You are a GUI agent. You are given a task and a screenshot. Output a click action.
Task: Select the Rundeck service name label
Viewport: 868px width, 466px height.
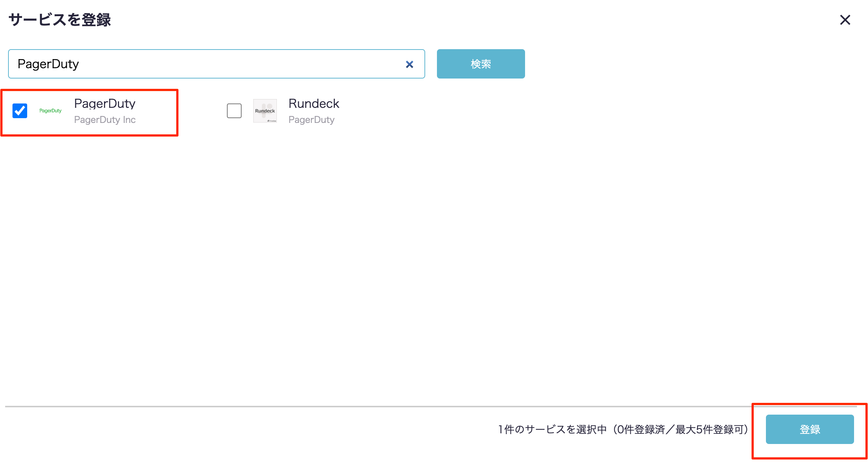314,103
